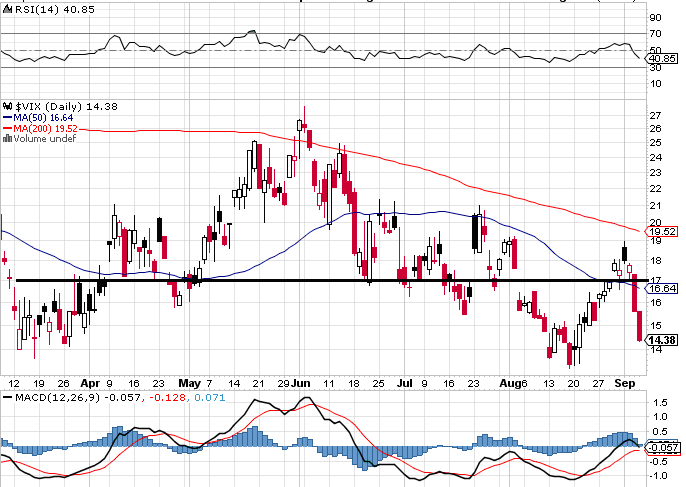Click the Volume bars legend icon
Viewport: 686px width, 487px height.
tap(6, 138)
